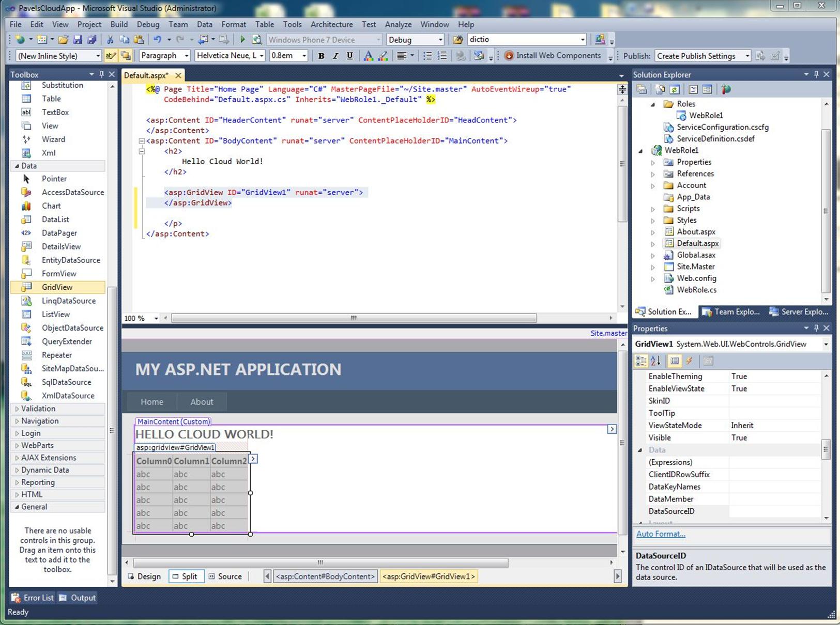Click the Solution Explorer vertical scrollbar
Viewport: 840px width, 625px height.
(x=826, y=211)
